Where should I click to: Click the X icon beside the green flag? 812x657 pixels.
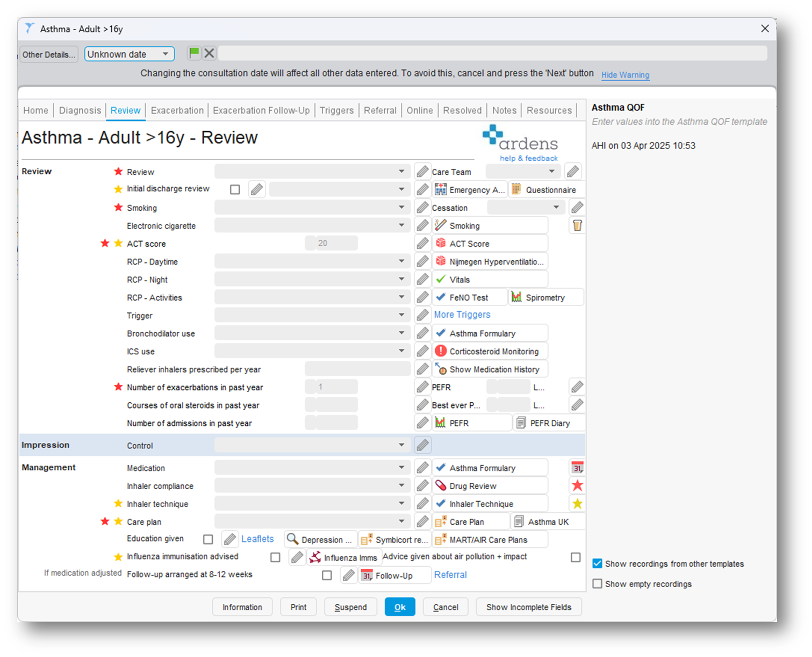209,53
